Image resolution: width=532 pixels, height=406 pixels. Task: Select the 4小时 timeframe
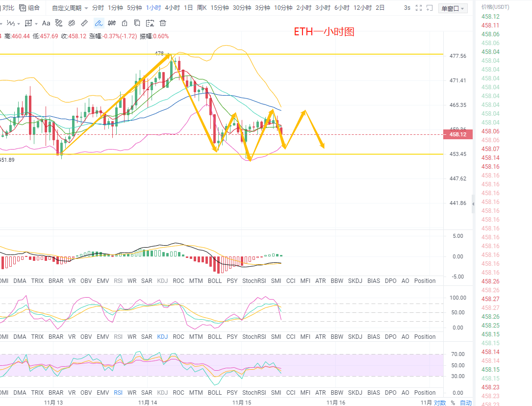pos(173,8)
